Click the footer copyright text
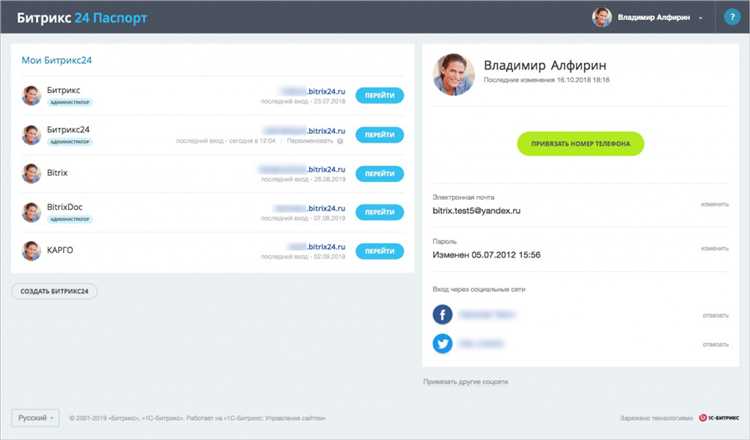Image resolution: width=750 pixels, height=440 pixels. [x=197, y=418]
